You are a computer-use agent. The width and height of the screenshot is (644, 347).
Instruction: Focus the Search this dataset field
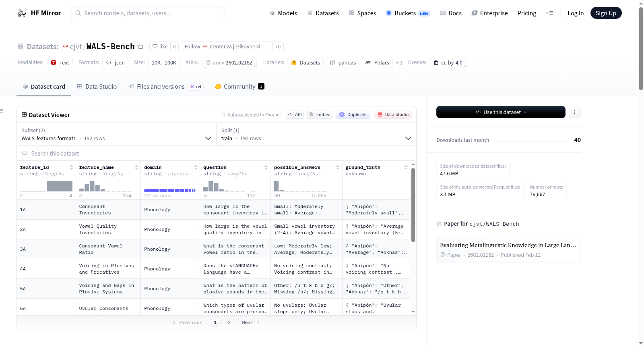point(217,154)
